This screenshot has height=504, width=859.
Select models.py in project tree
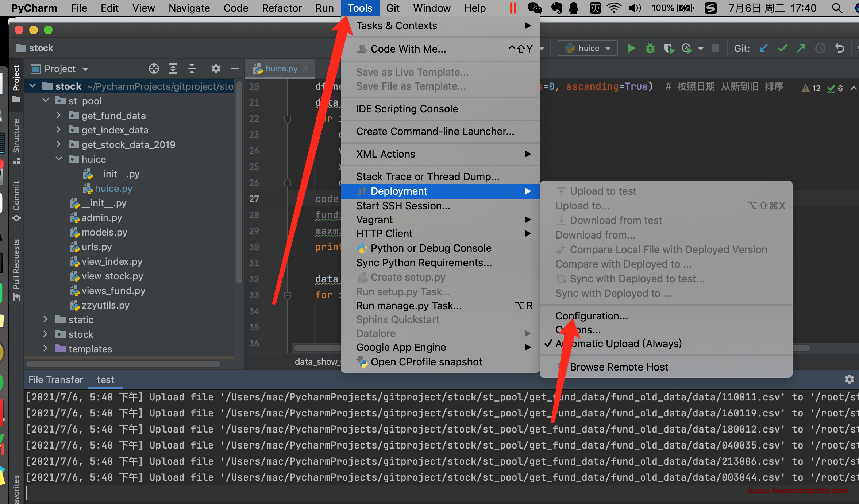tap(104, 232)
